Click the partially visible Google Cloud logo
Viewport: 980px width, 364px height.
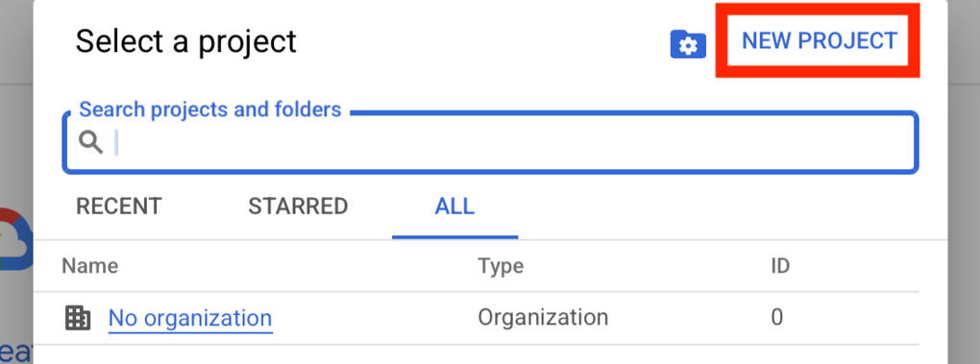[15, 238]
